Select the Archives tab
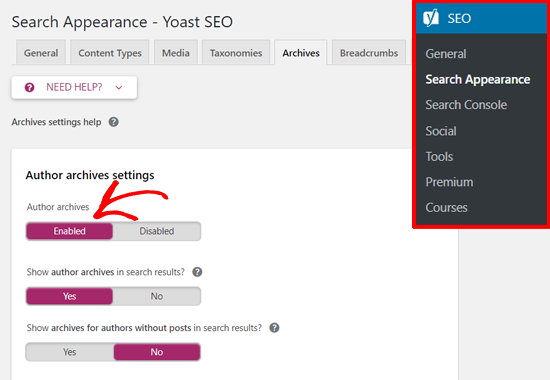 click(301, 53)
